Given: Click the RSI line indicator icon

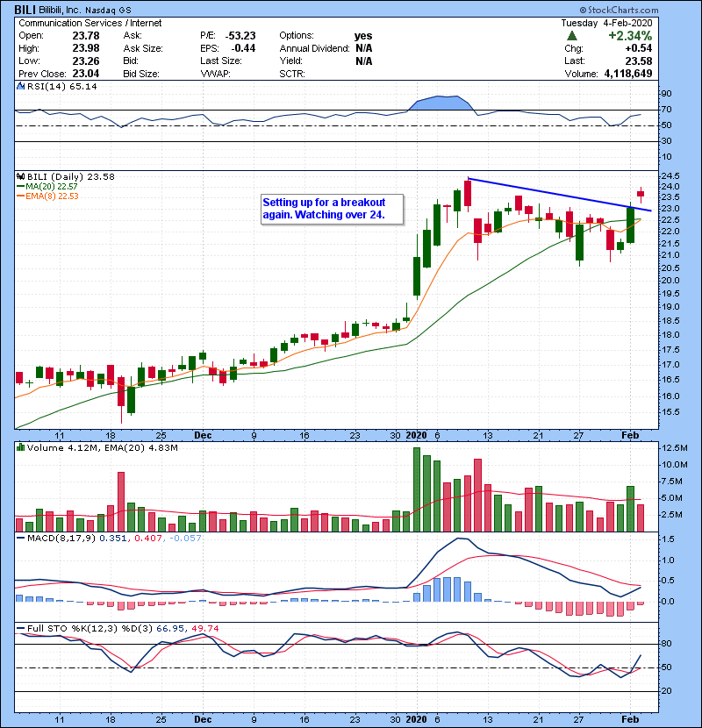Looking at the screenshot, I should [x=20, y=86].
